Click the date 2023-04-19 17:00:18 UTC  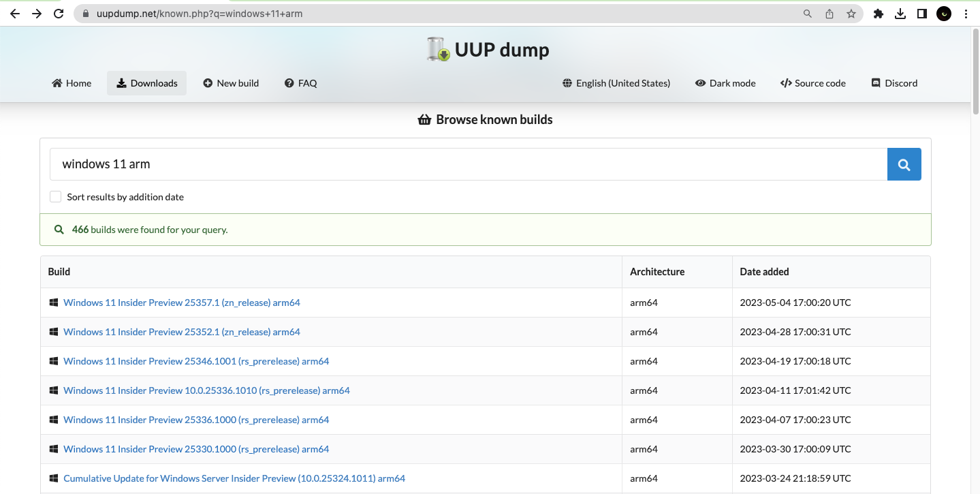[x=795, y=361]
